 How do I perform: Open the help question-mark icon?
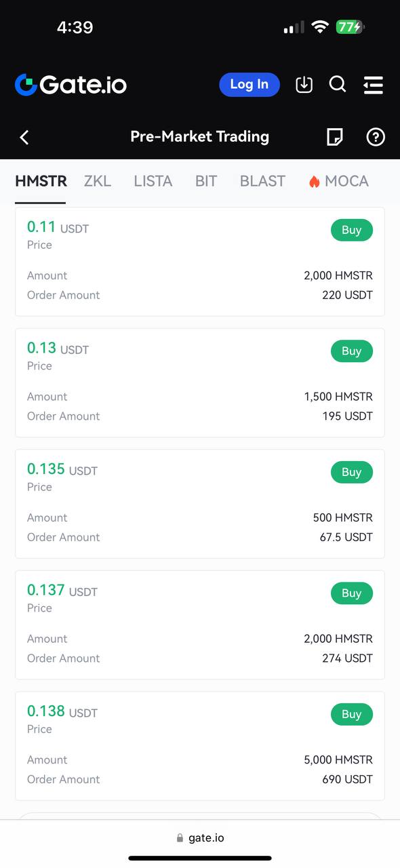click(375, 137)
